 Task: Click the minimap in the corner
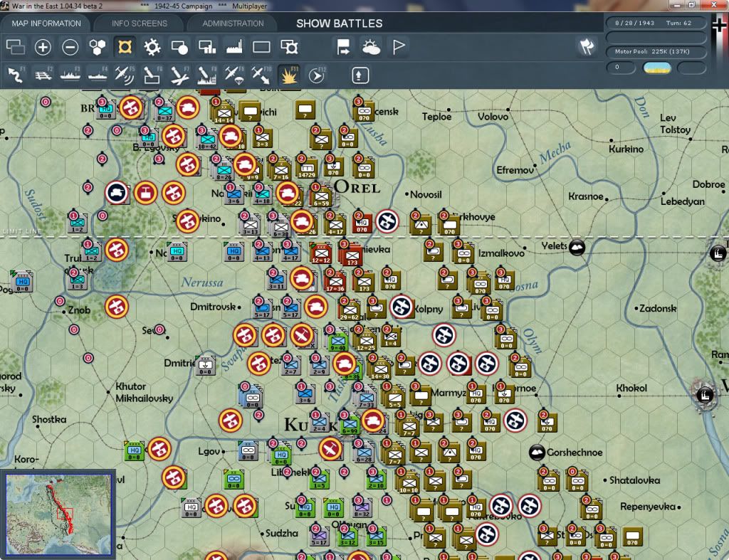point(58,514)
